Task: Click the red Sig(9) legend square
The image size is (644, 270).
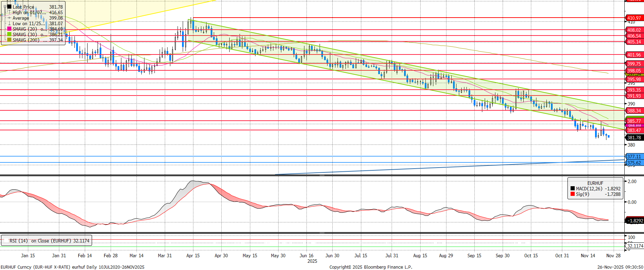Action: (573, 194)
